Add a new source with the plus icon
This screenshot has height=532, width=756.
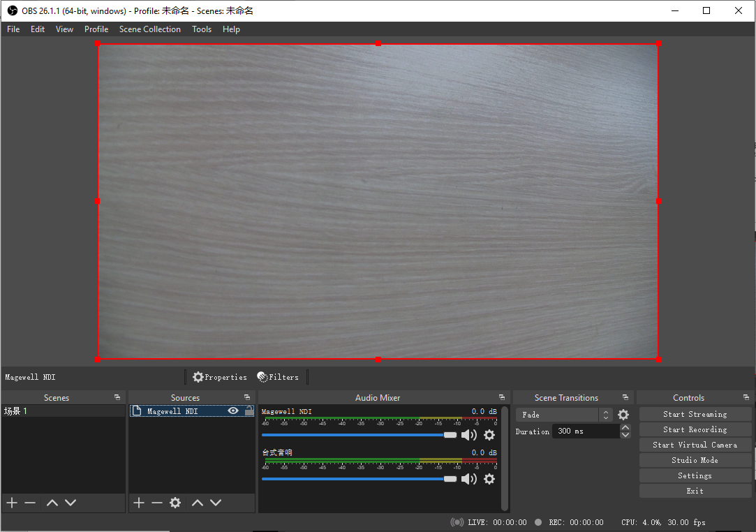(138, 502)
